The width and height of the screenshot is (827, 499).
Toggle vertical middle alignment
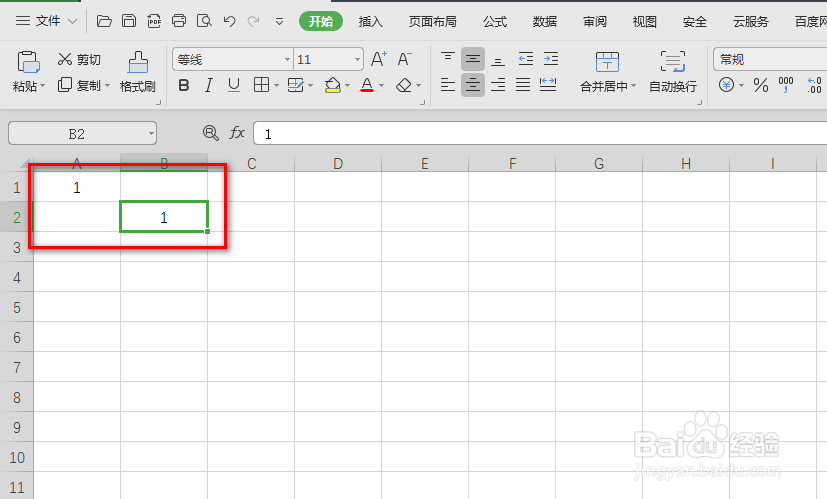pos(473,59)
